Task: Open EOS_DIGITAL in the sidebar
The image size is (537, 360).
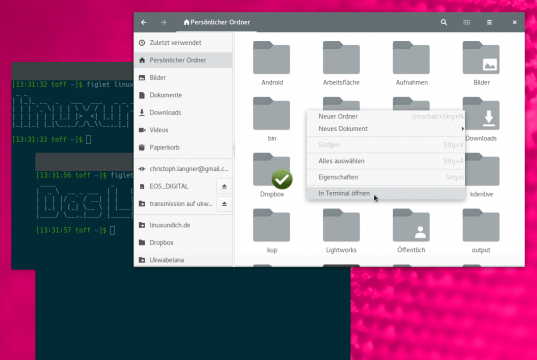Action: point(175,186)
